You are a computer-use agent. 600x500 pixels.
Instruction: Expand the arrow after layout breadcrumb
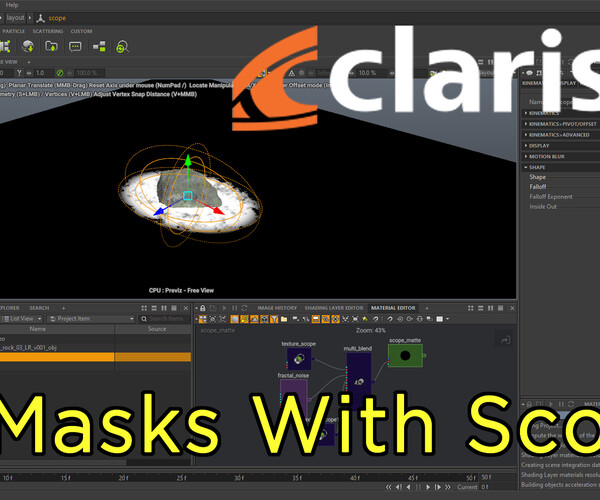[x=30, y=18]
